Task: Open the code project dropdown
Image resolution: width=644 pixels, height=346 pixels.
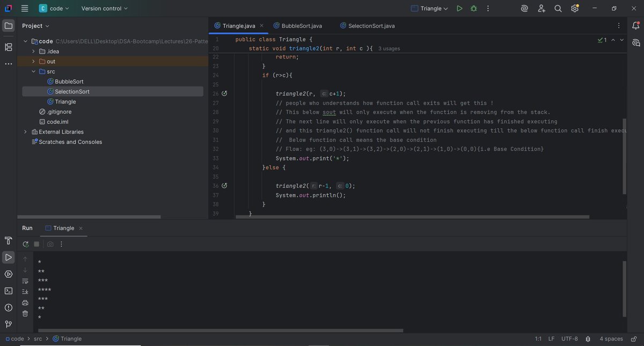Action: coord(54,9)
